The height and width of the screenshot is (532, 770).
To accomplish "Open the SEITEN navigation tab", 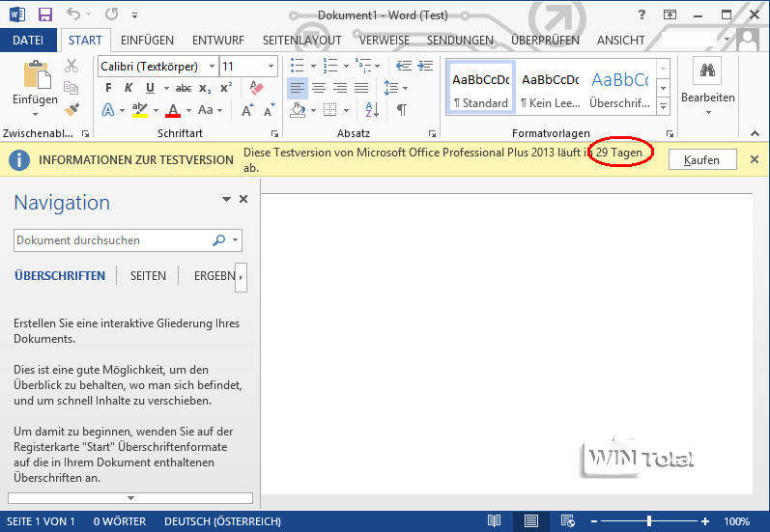I will [148, 276].
